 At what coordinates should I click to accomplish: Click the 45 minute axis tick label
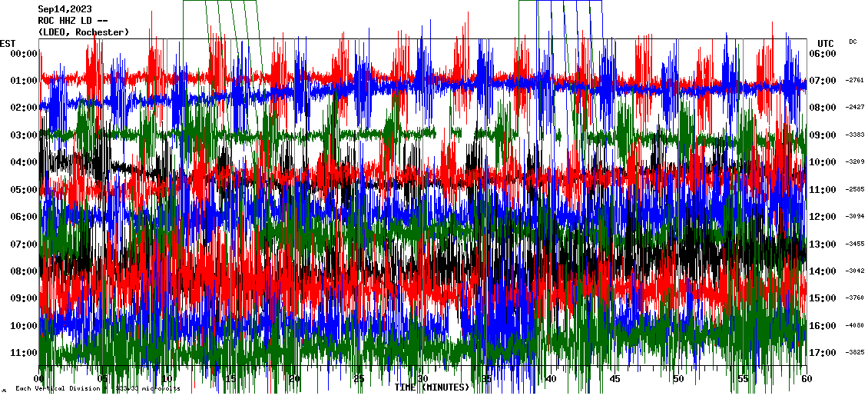pos(614,379)
